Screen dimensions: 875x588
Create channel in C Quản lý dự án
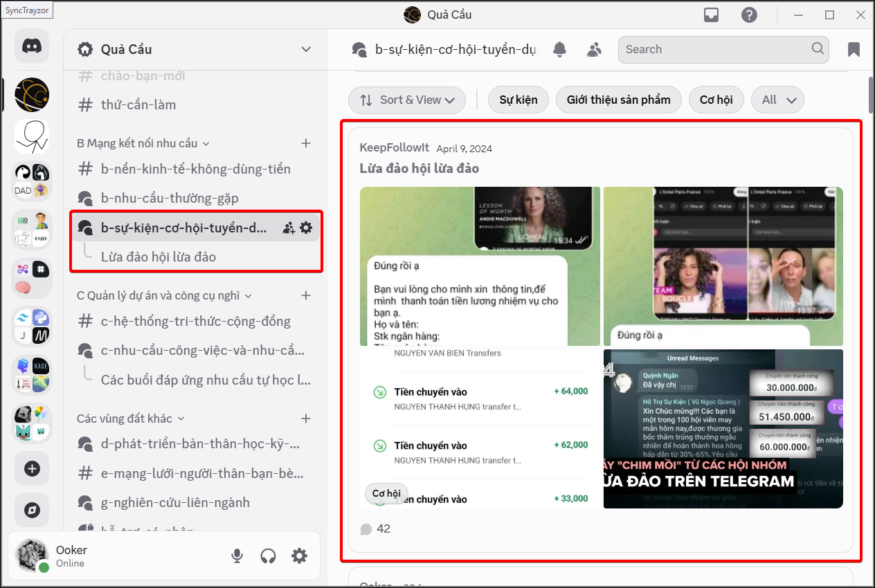point(306,295)
